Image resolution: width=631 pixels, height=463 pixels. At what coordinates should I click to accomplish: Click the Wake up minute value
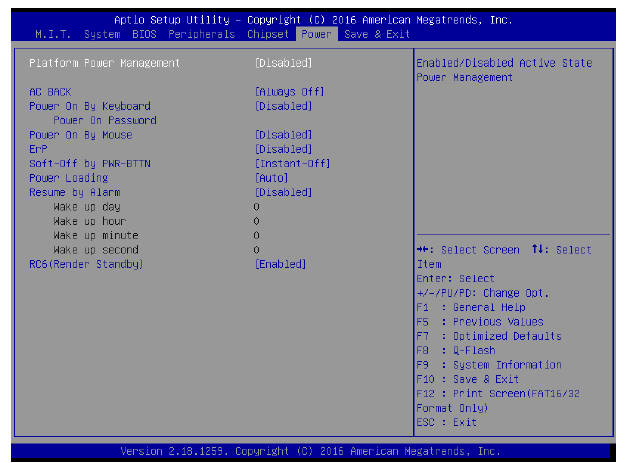tap(257, 235)
